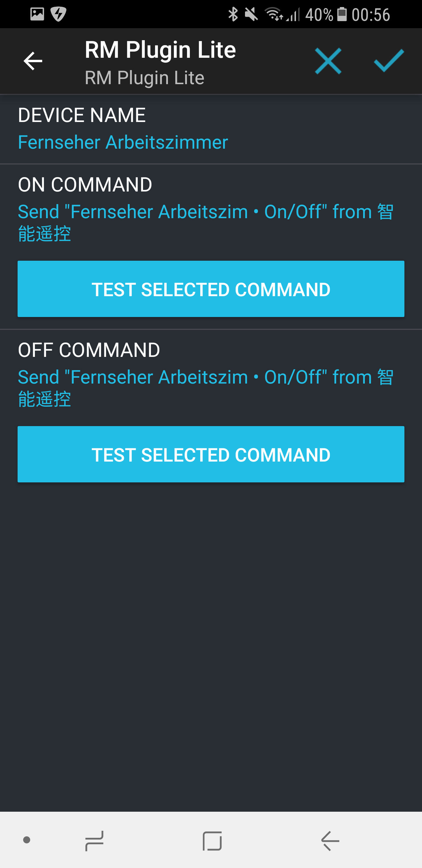The width and height of the screenshot is (422, 868).
Task: Tap the Bluetooth status icon
Action: (233, 14)
